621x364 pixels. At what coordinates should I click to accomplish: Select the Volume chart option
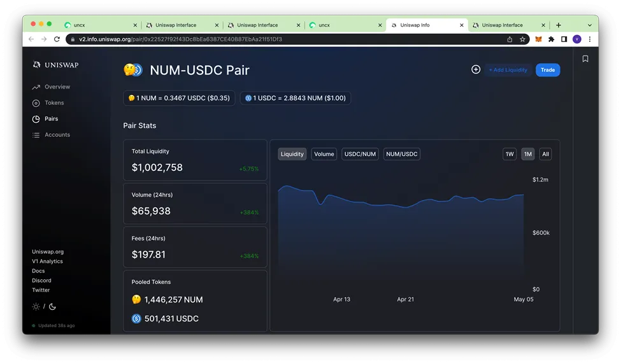[324, 154]
